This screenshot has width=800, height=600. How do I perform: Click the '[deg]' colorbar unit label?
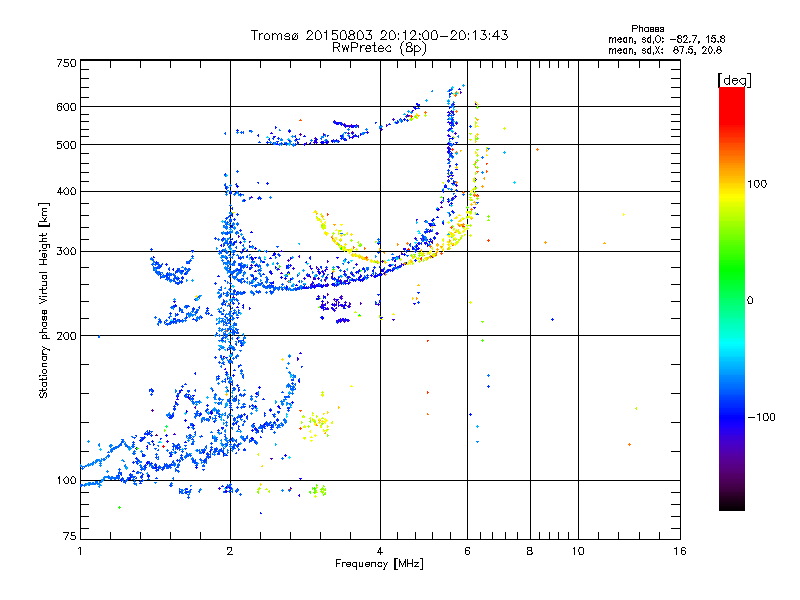(x=734, y=80)
